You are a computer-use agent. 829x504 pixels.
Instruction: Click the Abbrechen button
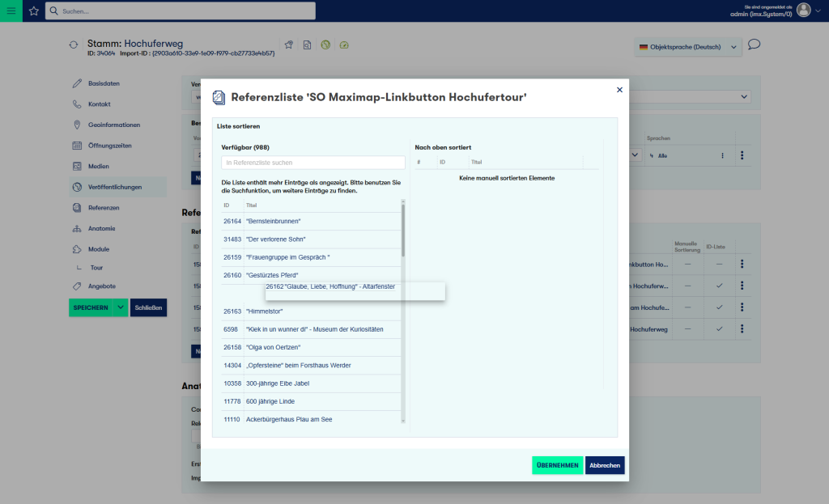pos(605,465)
